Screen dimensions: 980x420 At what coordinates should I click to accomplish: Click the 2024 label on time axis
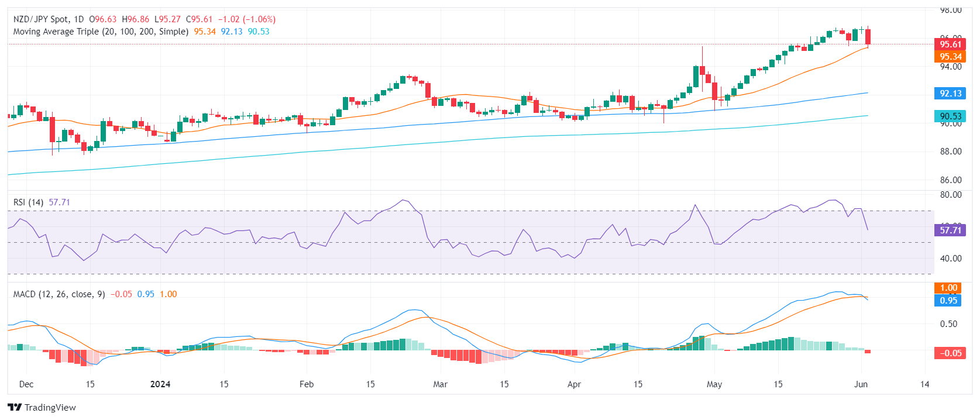tap(160, 384)
